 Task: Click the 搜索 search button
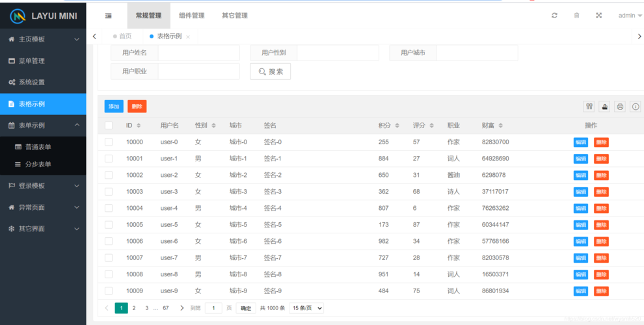(270, 71)
